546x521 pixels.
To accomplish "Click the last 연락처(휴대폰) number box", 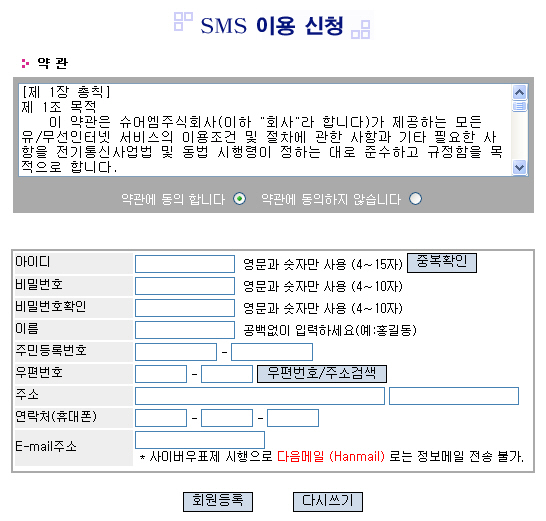I will [293, 418].
